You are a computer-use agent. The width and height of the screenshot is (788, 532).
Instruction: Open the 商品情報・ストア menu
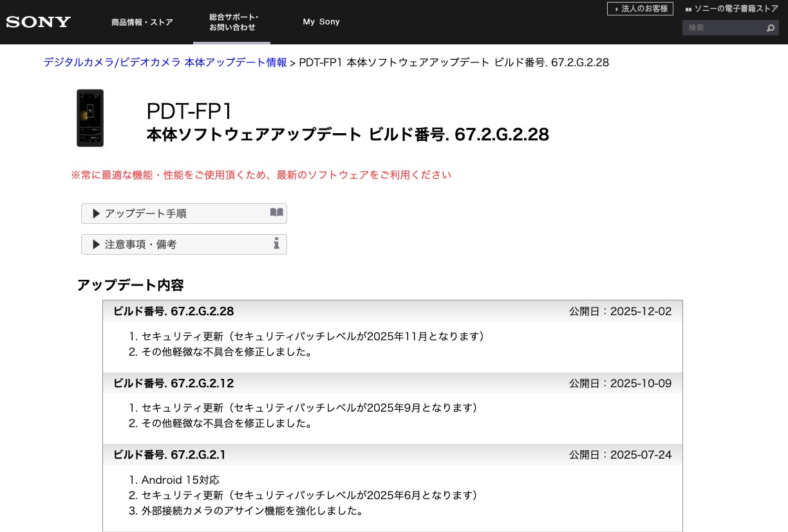coord(142,22)
